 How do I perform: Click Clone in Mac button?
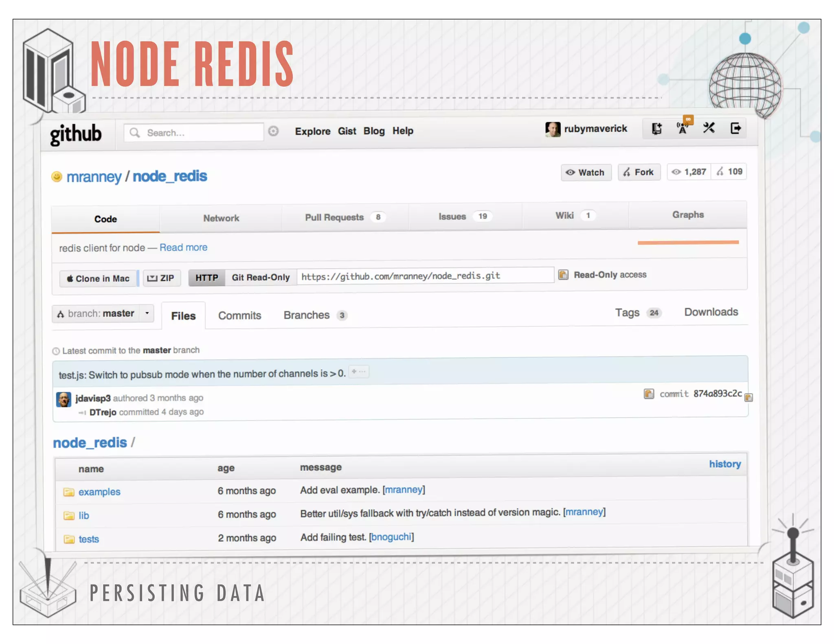98,279
